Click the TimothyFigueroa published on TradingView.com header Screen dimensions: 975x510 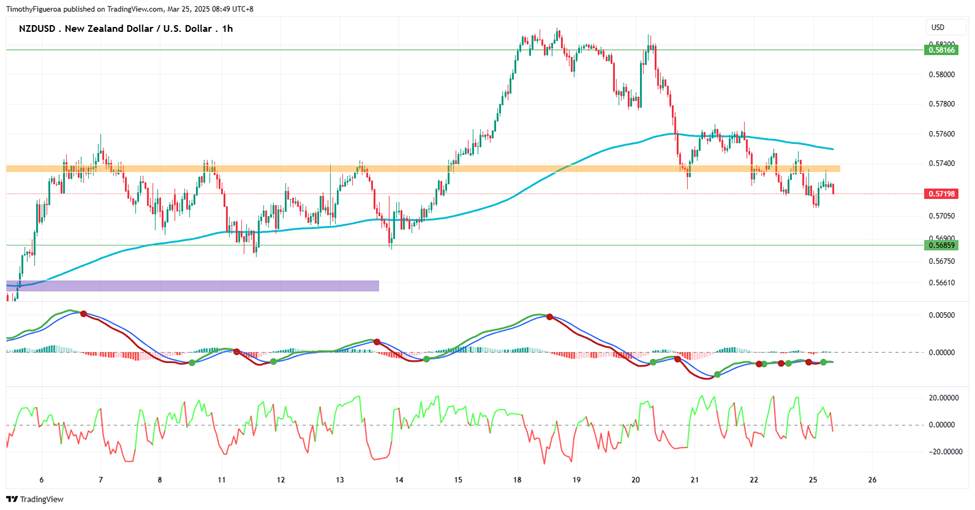pyautogui.click(x=129, y=9)
